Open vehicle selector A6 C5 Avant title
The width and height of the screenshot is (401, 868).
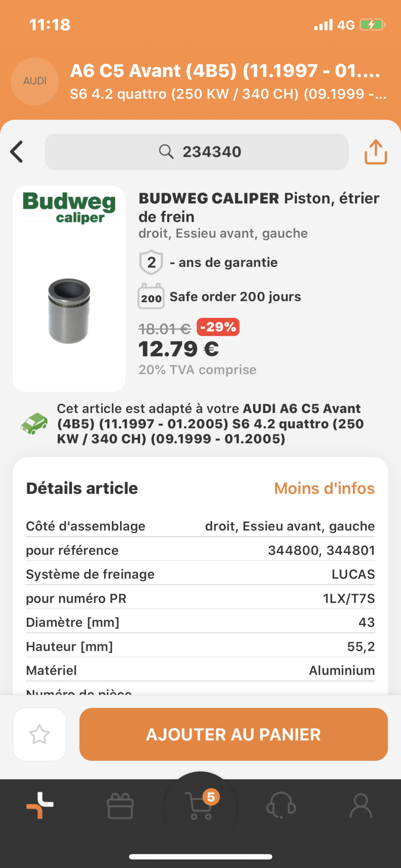pyautogui.click(x=225, y=71)
